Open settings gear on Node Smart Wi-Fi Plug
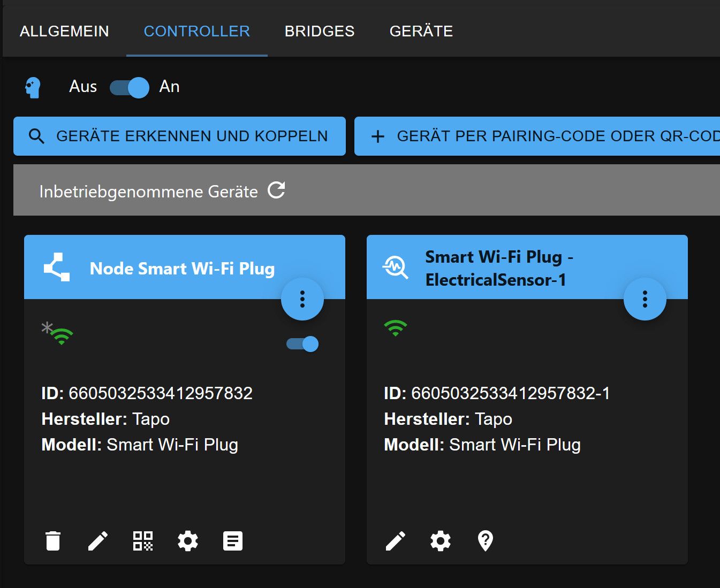The image size is (720, 588). click(x=188, y=541)
